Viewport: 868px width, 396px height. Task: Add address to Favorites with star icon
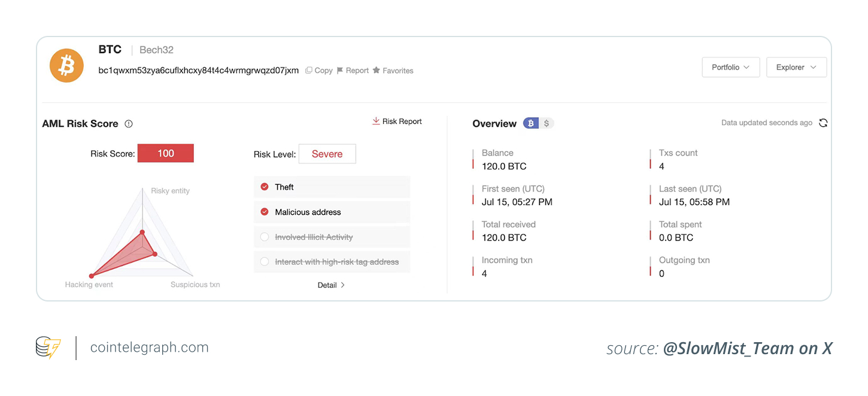pyautogui.click(x=378, y=70)
